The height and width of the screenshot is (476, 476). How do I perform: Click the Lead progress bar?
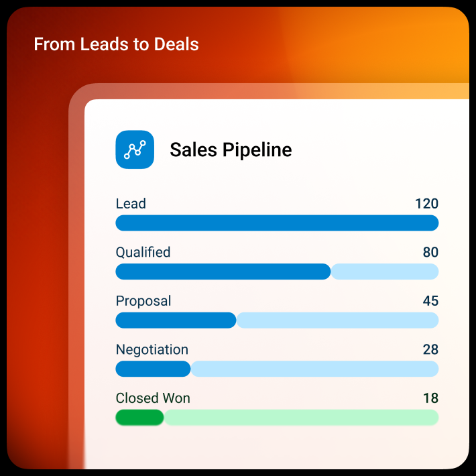point(277,223)
